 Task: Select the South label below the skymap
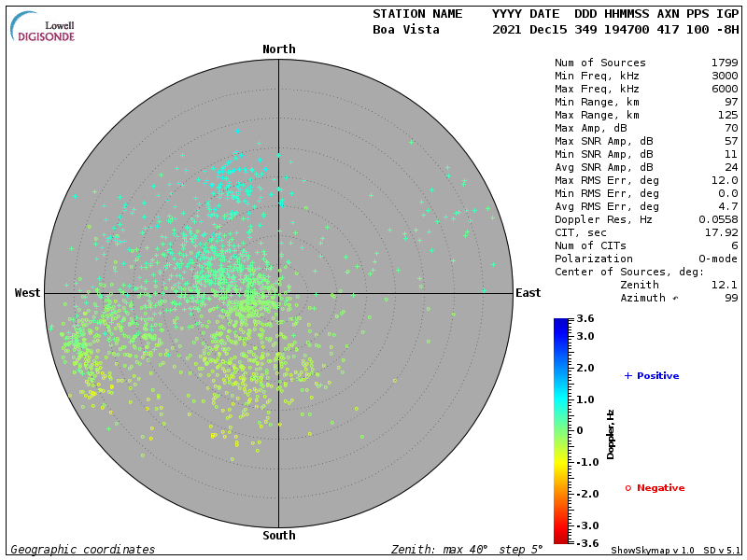point(278,536)
